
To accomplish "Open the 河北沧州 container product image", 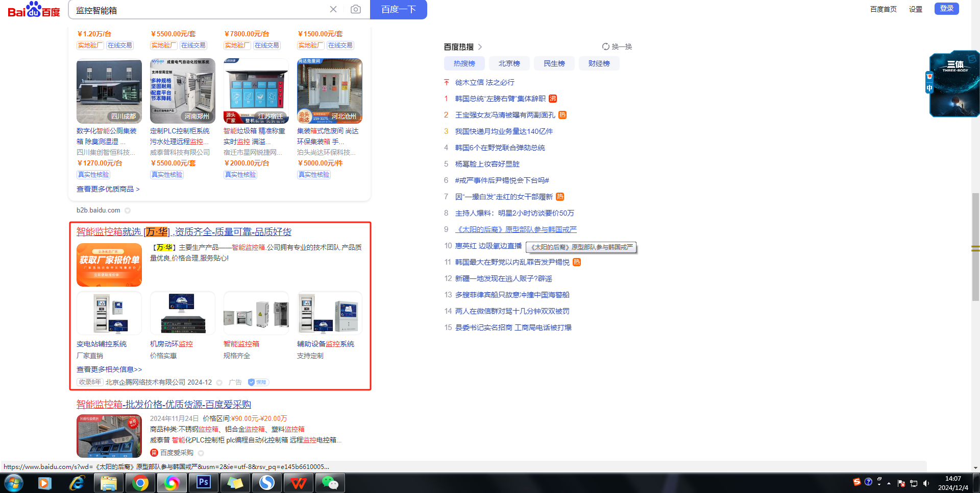I will [x=330, y=91].
